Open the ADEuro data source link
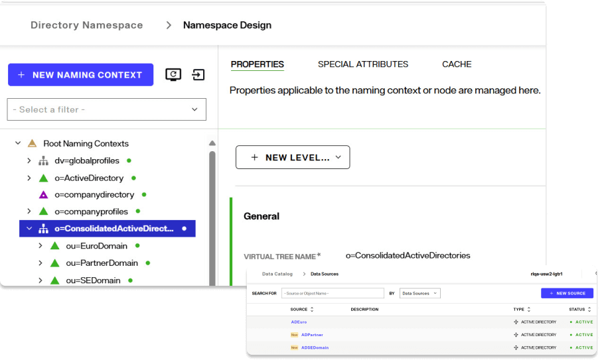606x364 pixels. (x=299, y=322)
